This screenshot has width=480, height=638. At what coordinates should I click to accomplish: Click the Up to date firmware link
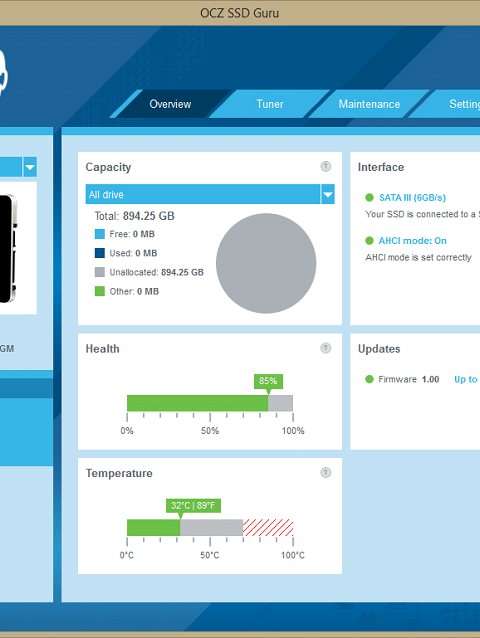click(x=467, y=379)
